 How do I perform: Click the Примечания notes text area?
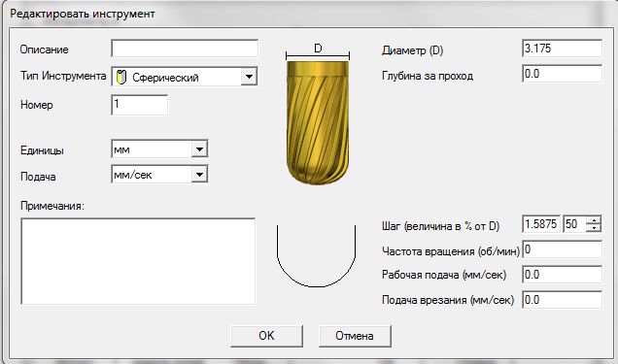point(138,261)
